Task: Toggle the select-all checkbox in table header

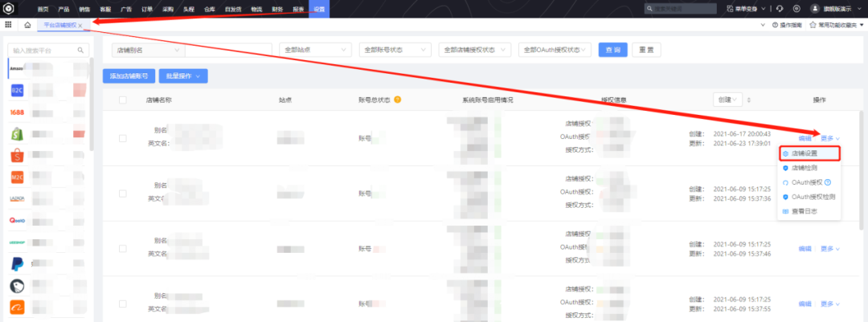Action: (123, 100)
